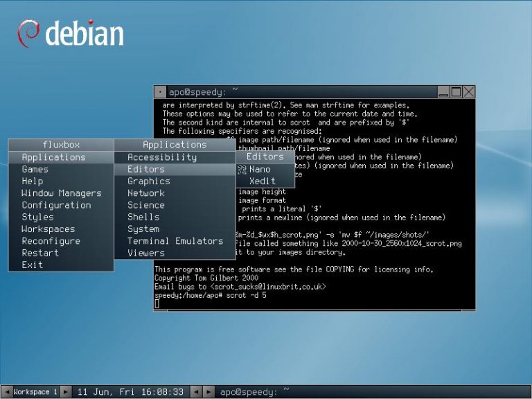The image size is (532, 399).
Task: Select Xedit from the Editors menu
Action: [x=262, y=181]
